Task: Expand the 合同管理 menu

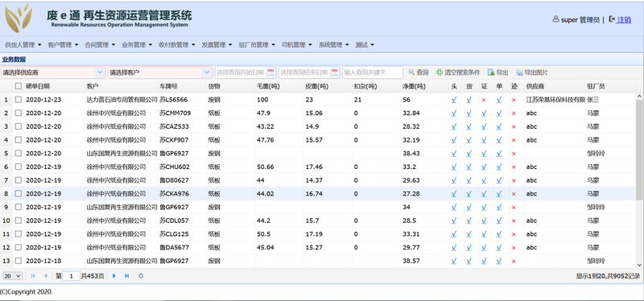Action: coord(100,45)
